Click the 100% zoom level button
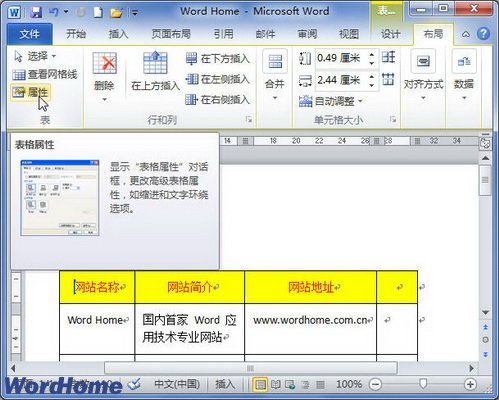The width and height of the screenshot is (499, 400). (x=349, y=384)
